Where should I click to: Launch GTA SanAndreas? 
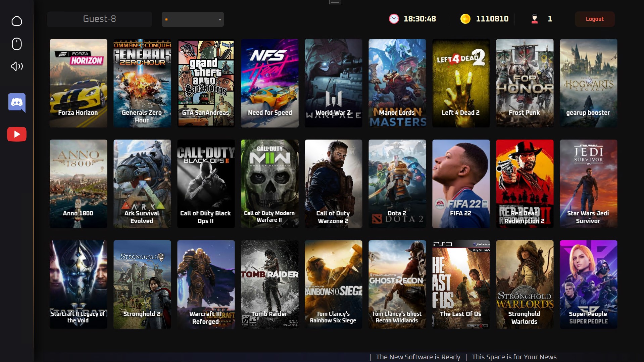tap(206, 83)
